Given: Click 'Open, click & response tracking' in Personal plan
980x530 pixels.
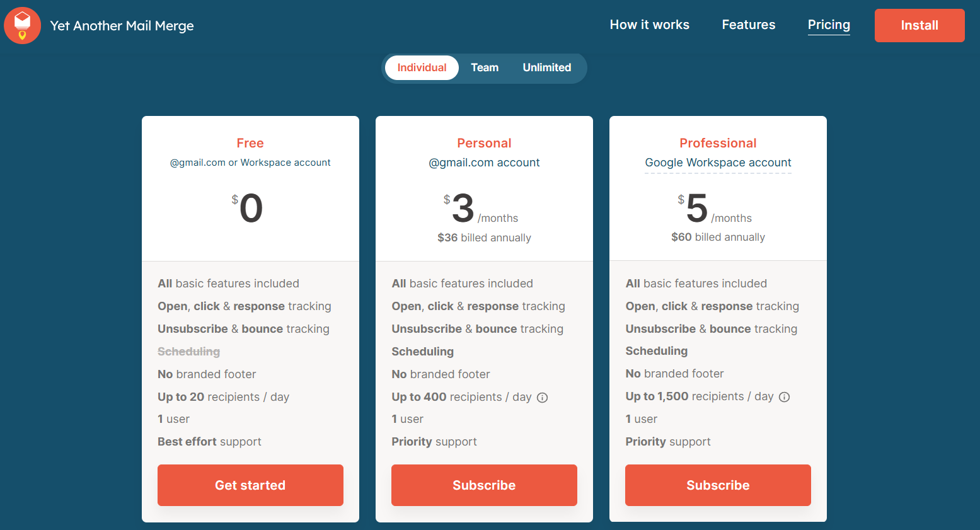Looking at the screenshot, I should pos(478,306).
